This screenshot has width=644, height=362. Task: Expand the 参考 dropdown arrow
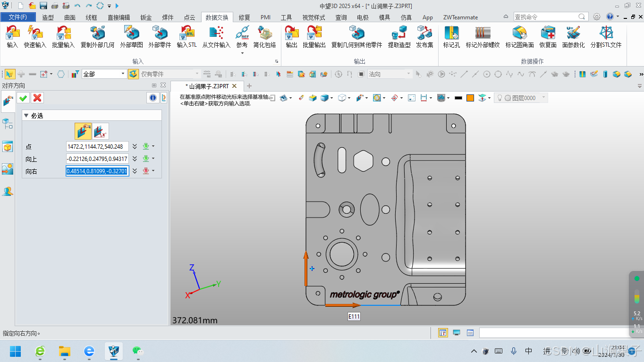[242, 53]
